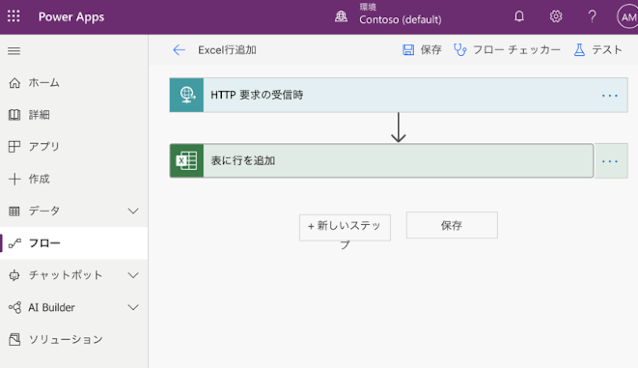Expand the AI Builder section chevron
Image resolution: width=638 pixels, height=368 pixels.
[133, 307]
